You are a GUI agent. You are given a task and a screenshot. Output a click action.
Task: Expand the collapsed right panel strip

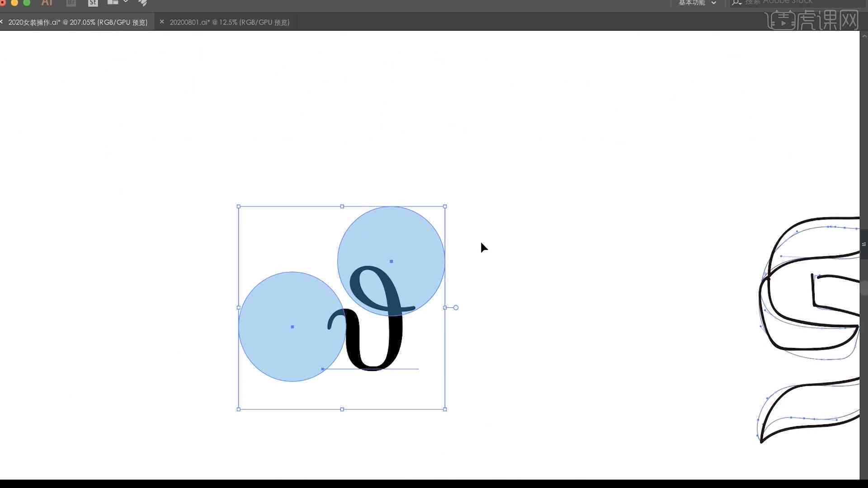[864, 244]
